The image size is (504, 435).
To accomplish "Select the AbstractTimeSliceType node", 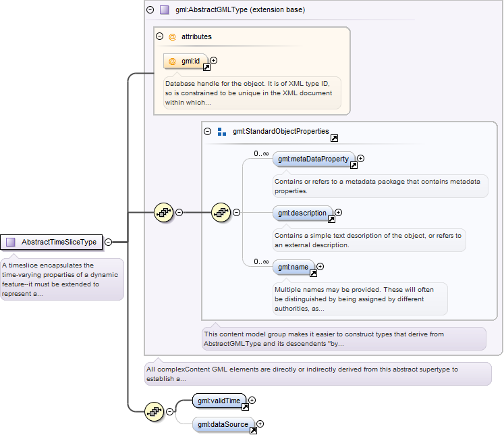I will [x=51, y=242].
